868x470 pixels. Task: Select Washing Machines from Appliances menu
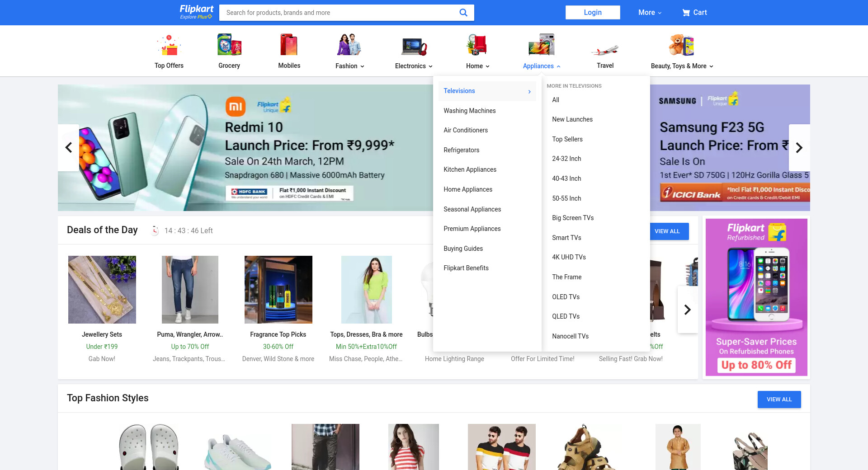click(469, 111)
